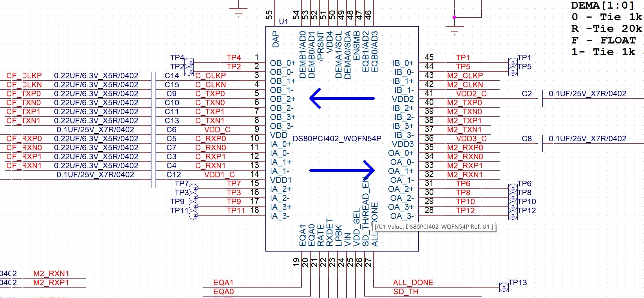This screenshot has width=644, height=298.
Task: Click the VDD_C net label
Action: [x=217, y=130]
